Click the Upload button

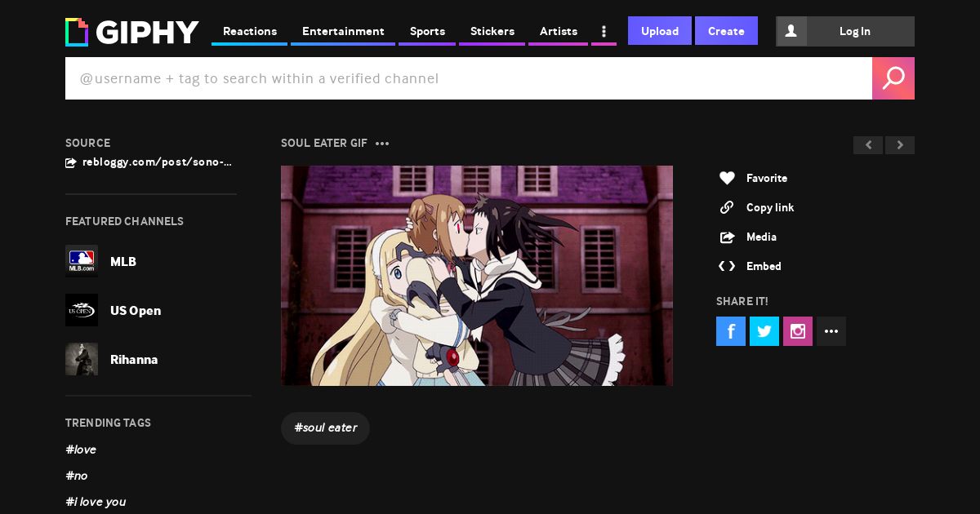coord(660,31)
